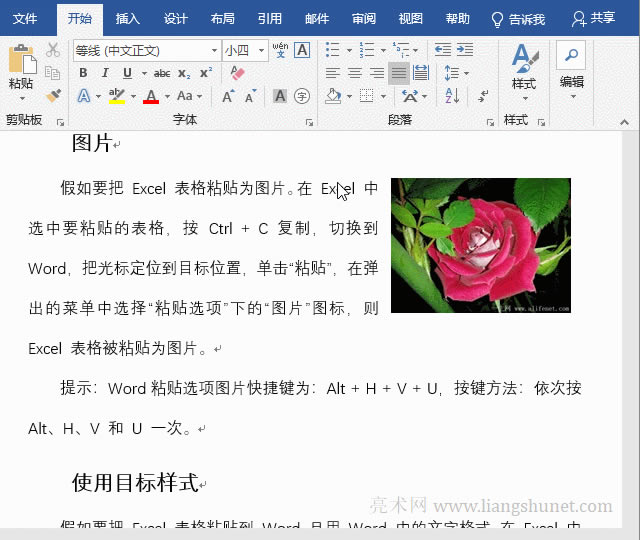Open the line spacing dropdown

click(455, 73)
